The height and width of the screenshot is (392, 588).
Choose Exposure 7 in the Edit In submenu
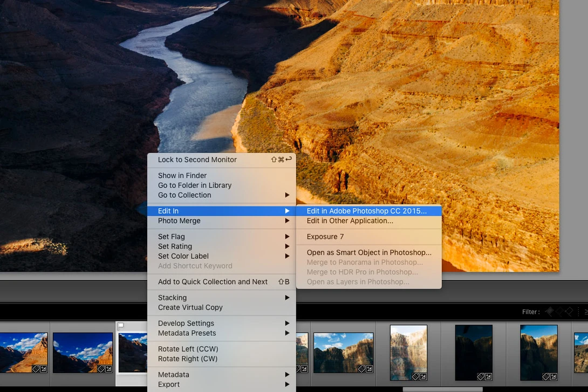pos(368,237)
